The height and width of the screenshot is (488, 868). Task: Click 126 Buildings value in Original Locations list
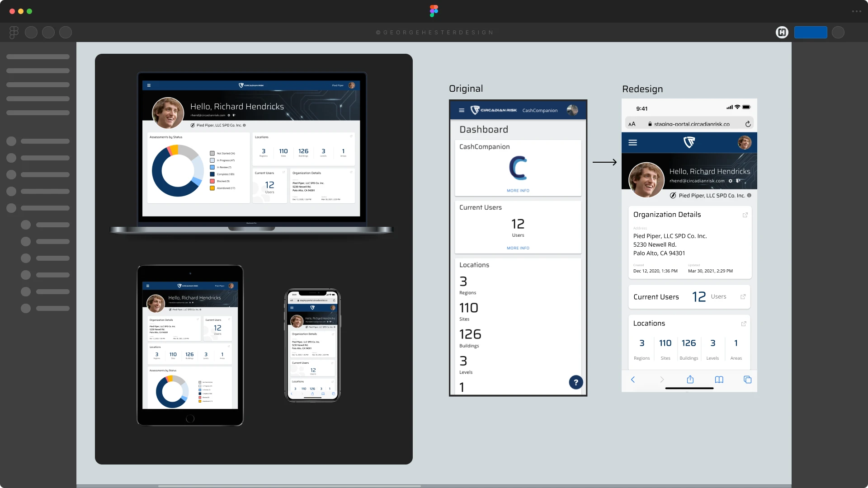click(470, 334)
